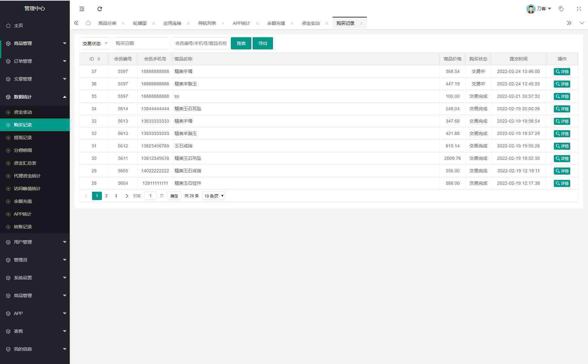The width and height of the screenshot is (588, 364).
Task: Open 详情 for order ID 35
Action: (562, 96)
